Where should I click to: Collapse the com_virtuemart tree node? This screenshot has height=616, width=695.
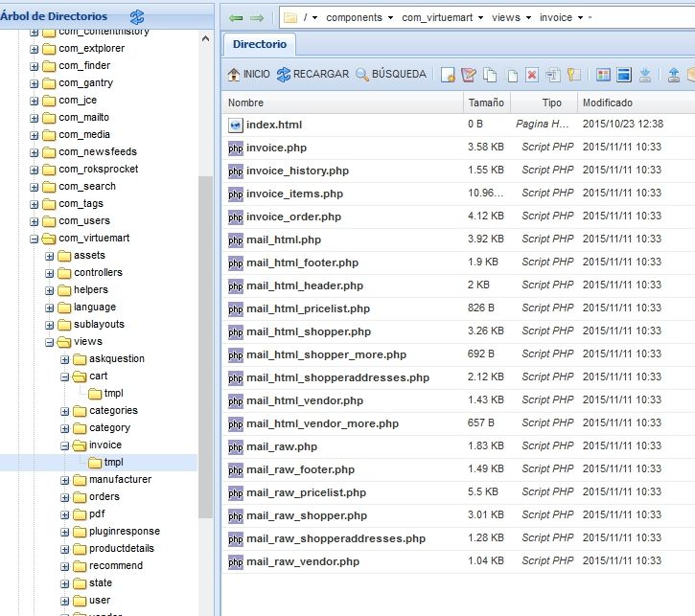pos(35,240)
